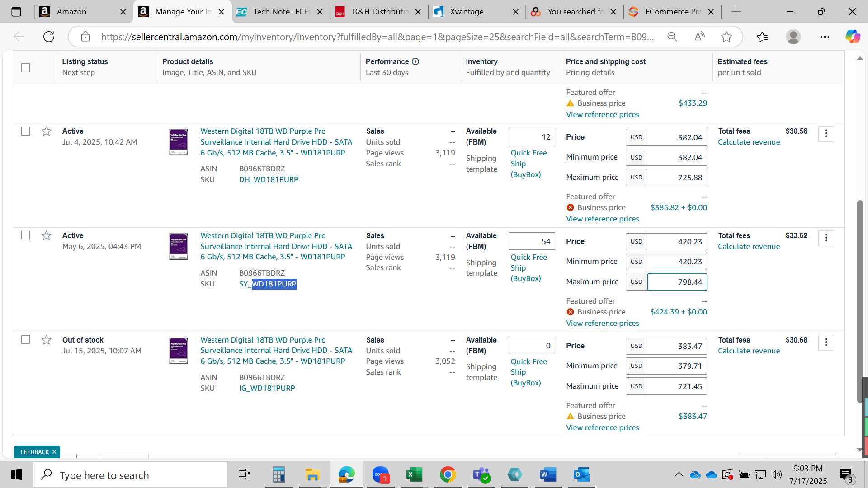
Task: Open Outlook from the taskbar
Action: pos(581,475)
